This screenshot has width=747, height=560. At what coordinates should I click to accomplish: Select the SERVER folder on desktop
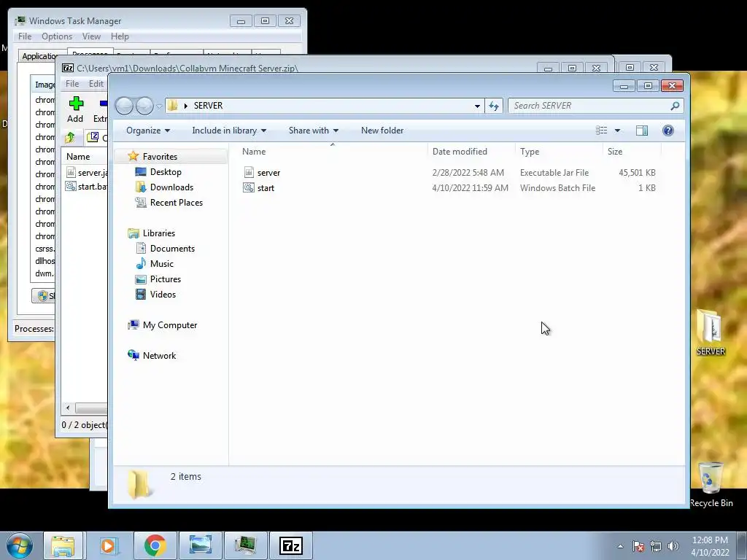click(x=711, y=332)
